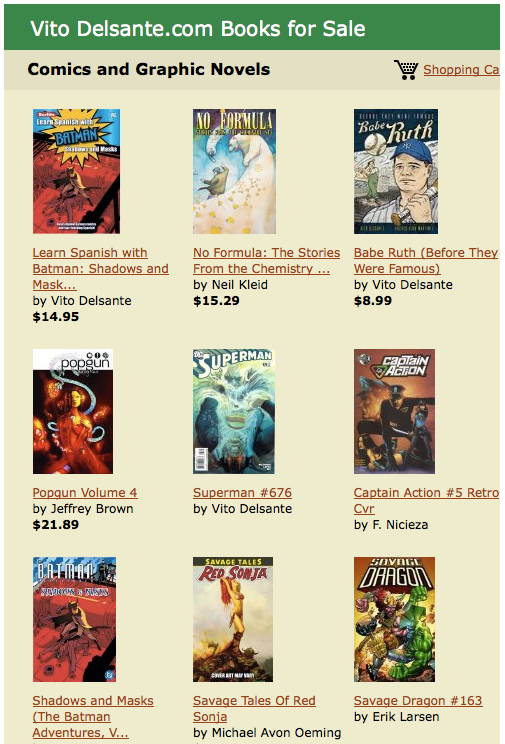Open the Superman #676 title link
Viewport: 505px width, 744px height.
(x=243, y=493)
